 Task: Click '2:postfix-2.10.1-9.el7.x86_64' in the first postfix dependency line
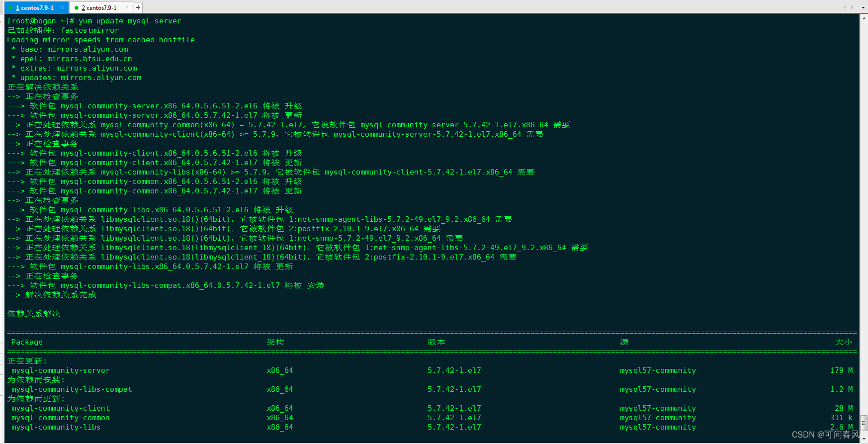click(x=353, y=229)
